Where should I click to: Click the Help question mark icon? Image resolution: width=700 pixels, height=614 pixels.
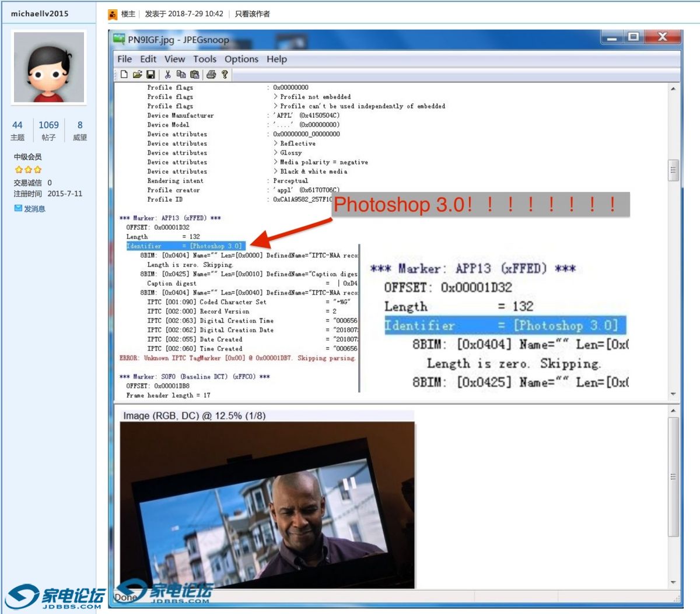pyautogui.click(x=225, y=75)
